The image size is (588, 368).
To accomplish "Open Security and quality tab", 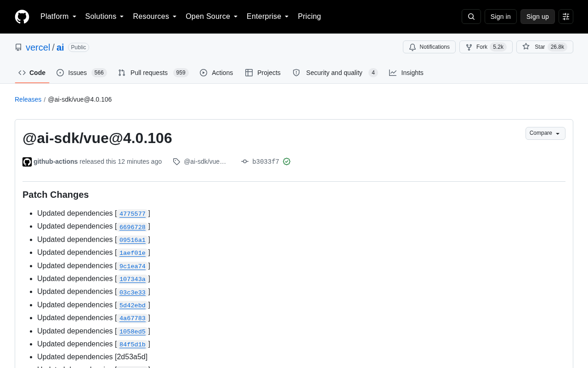I will click(x=335, y=73).
